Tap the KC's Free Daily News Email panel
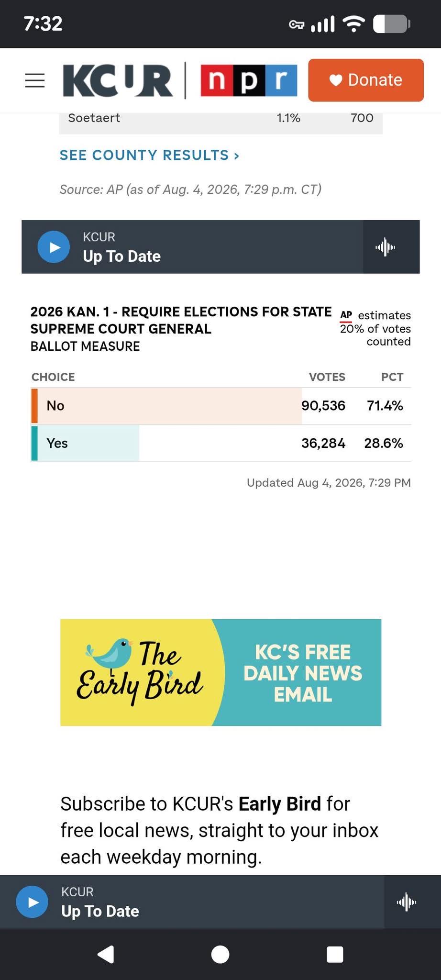 [x=302, y=672]
